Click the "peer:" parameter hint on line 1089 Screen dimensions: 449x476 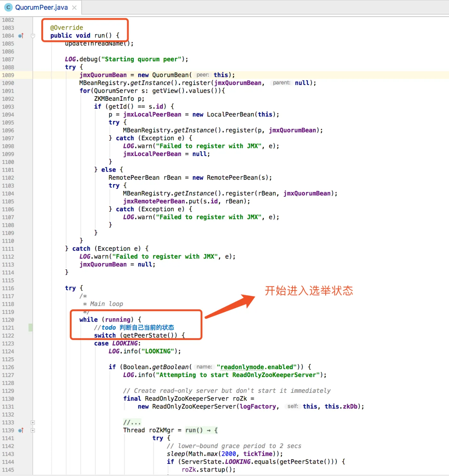coord(203,75)
